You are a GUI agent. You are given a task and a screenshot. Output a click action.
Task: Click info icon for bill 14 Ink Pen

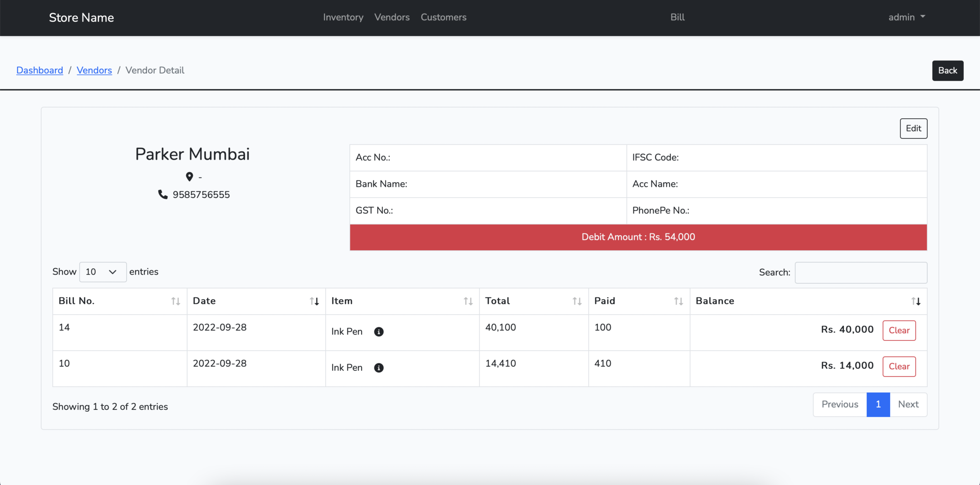pyautogui.click(x=378, y=332)
